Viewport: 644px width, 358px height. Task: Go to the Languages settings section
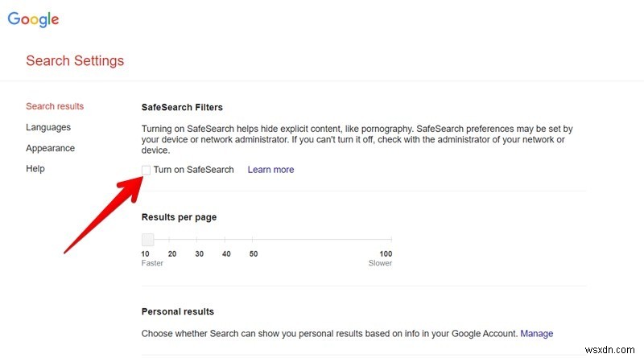pyautogui.click(x=48, y=127)
